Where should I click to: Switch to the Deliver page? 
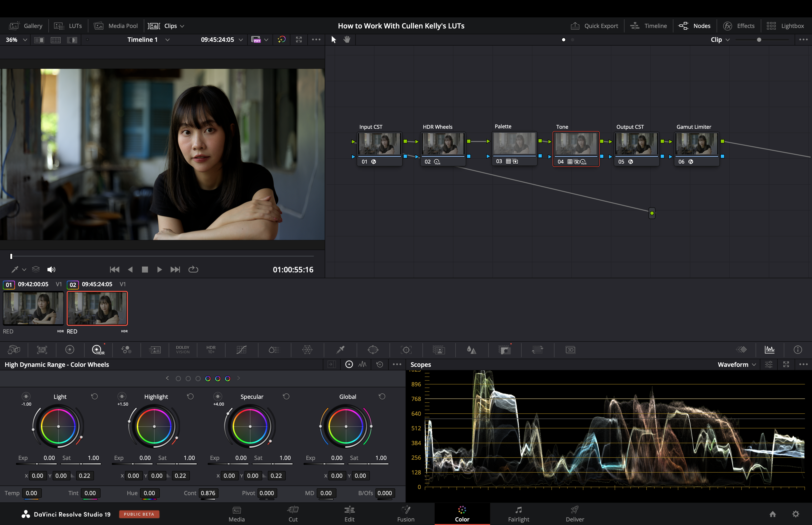(574, 514)
